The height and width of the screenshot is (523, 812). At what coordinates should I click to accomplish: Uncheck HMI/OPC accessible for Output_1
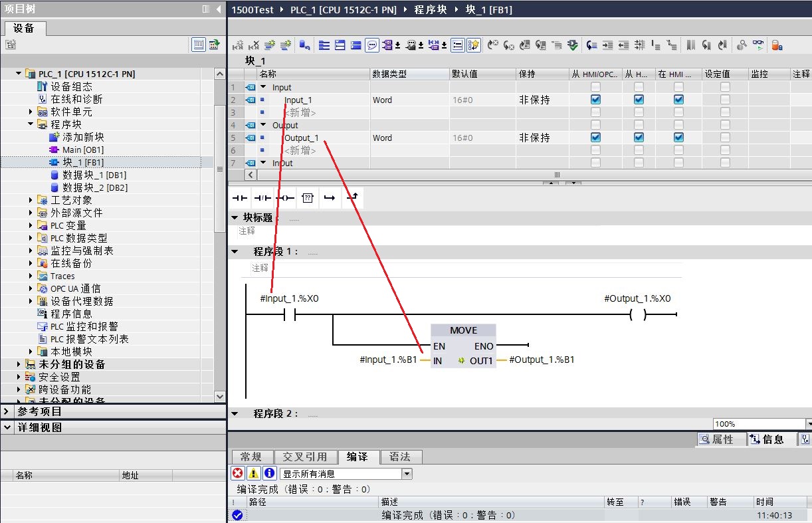point(595,138)
